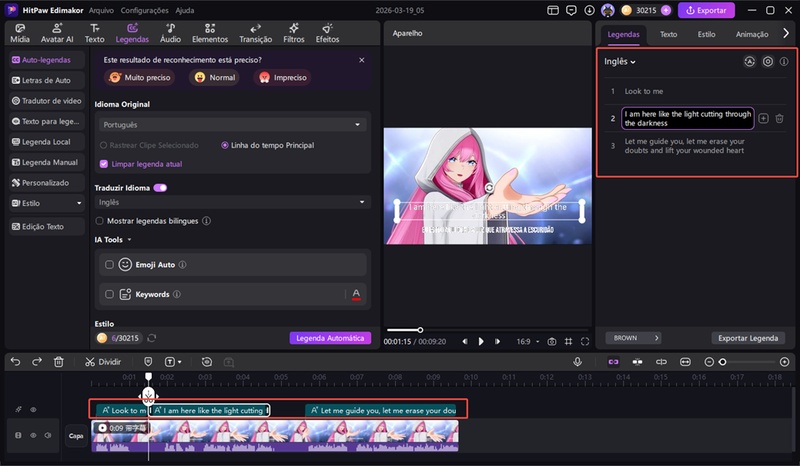The width and height of the screenshot is (800, 466).
Task: Open the Arquivo menu
Action: 101,10
